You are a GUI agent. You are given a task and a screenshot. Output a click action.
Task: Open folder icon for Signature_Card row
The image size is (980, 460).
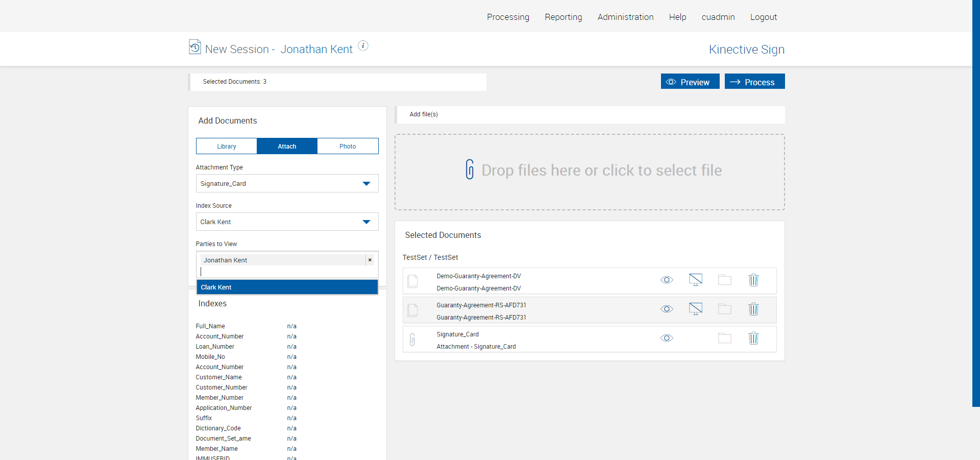pos(724,338)
